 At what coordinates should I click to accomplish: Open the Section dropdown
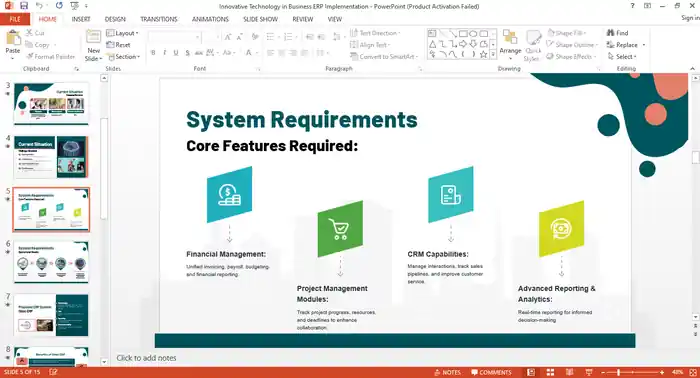124,57
